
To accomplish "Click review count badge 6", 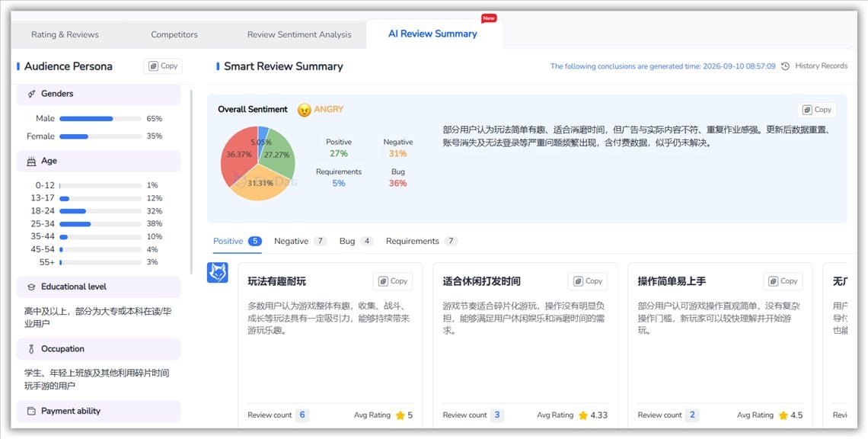I will pos(302,415).
